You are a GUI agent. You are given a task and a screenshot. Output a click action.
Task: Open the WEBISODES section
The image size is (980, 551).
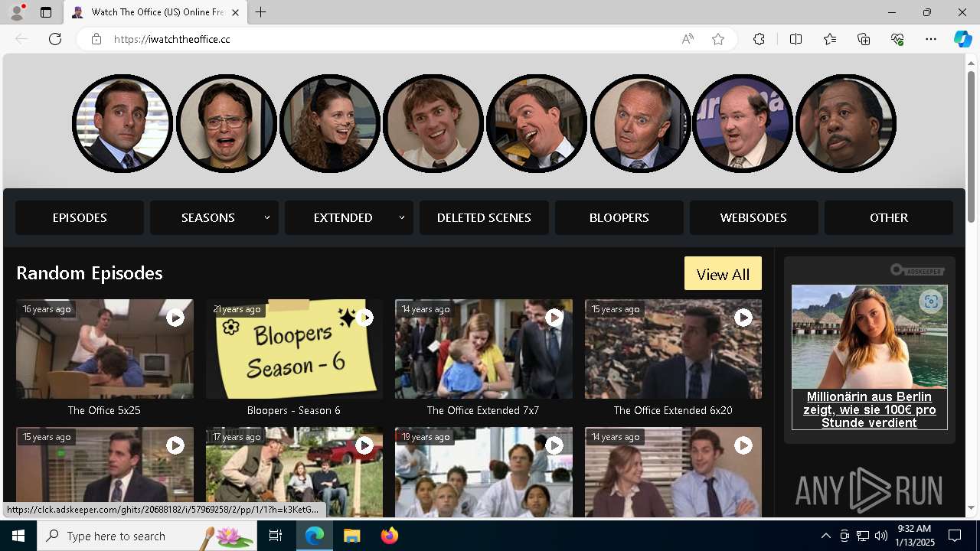click(x=753, y=217)
